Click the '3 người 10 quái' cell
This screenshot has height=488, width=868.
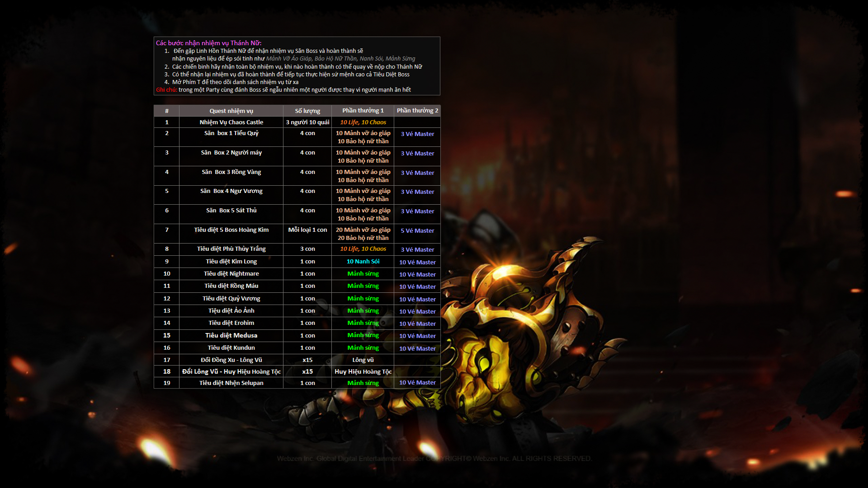pyautogui.click(x=307, y=122)
